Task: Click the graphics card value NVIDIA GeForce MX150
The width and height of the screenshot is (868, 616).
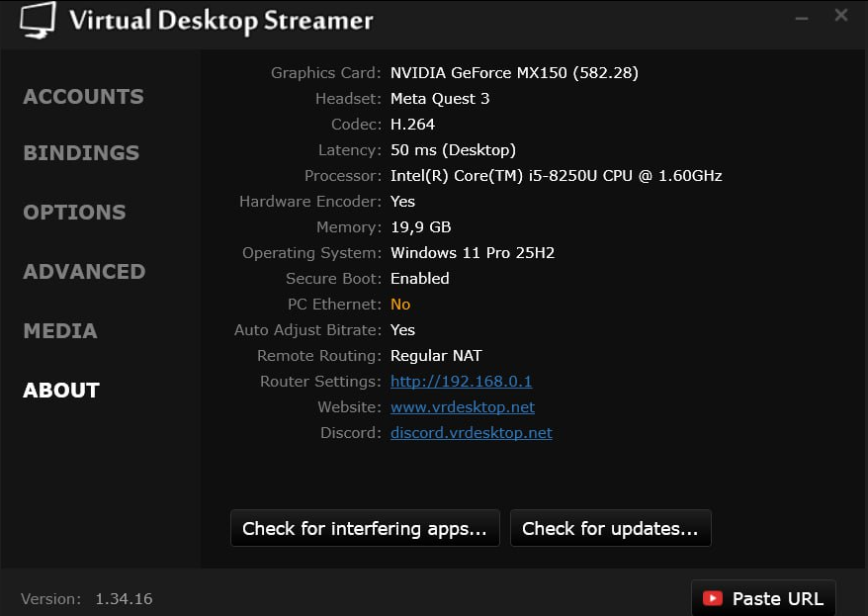Action: click(x=514, y=73)
